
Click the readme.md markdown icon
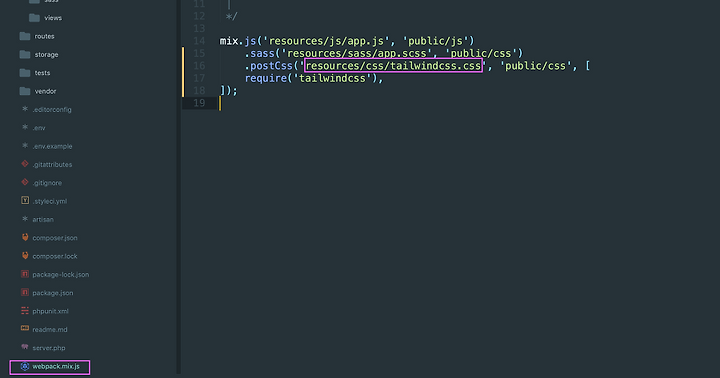pyautogui.click(x=25, y=328)
